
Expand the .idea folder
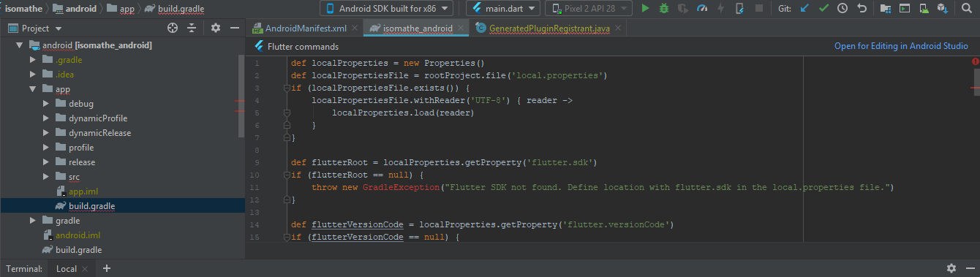[33, 75]
